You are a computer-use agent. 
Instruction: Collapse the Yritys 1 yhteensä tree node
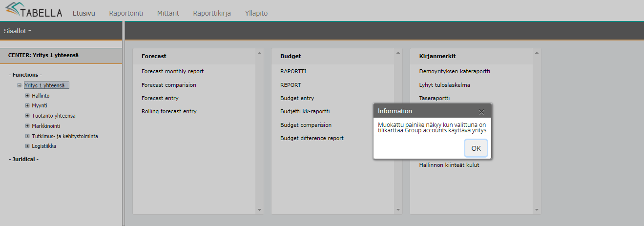pos(19,85)
